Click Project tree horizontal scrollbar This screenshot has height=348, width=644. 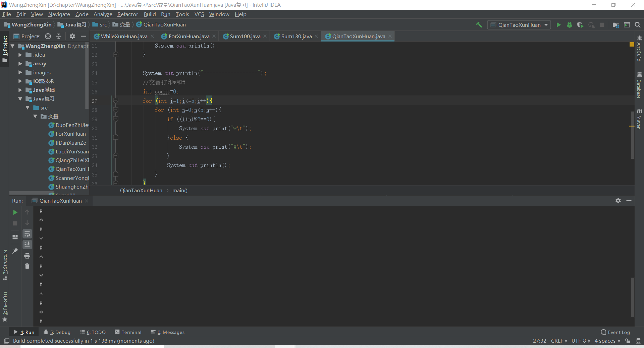click(32, 193)
